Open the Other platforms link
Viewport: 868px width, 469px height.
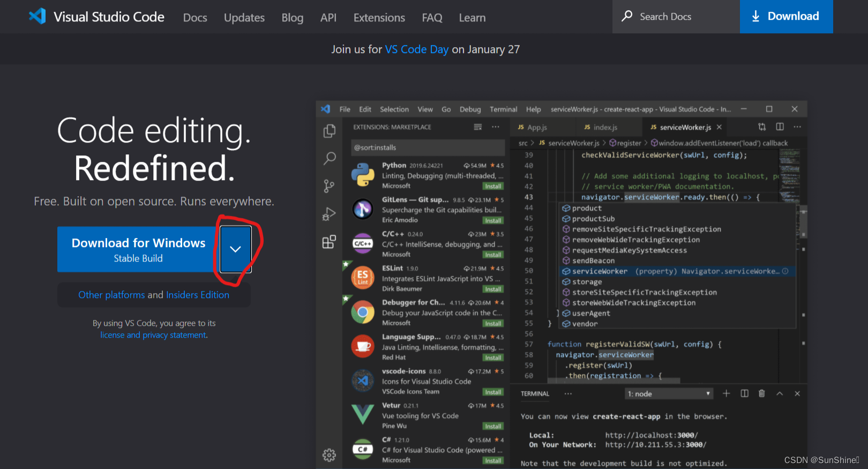click(x=111, y=295)
